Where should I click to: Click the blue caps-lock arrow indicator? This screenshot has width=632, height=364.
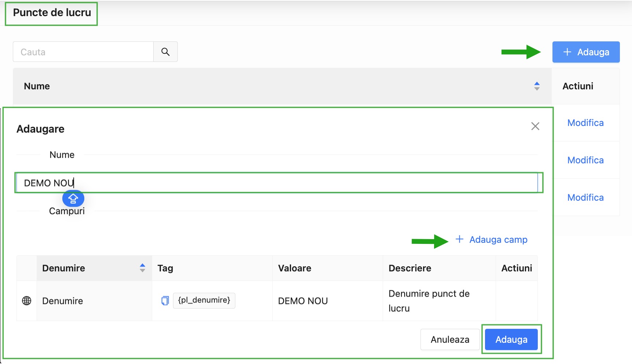pyautogui.click(x=73, y=198)
